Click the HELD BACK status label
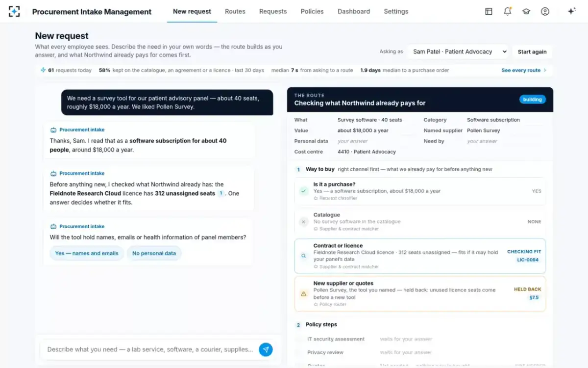The height and width of the screenshot is (368, 588). (x=528, y=289)
